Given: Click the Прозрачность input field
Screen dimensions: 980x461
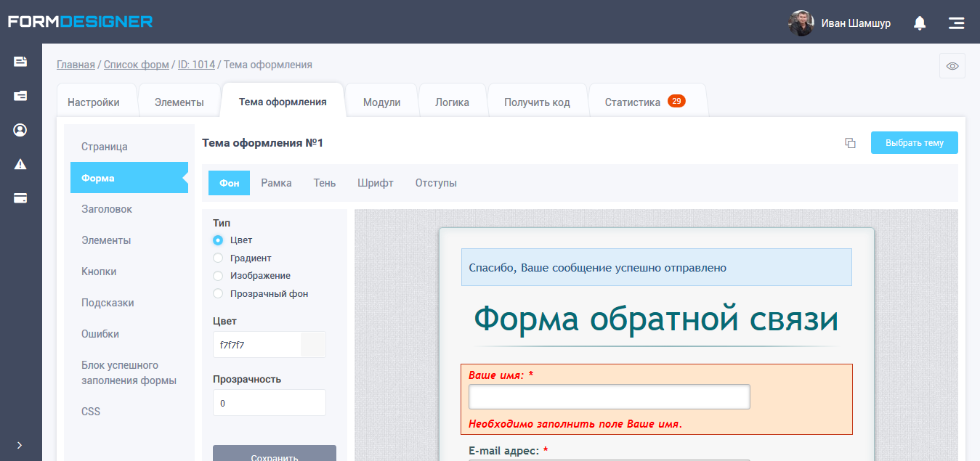Looking at the screenshot, I should click(269, 403).
